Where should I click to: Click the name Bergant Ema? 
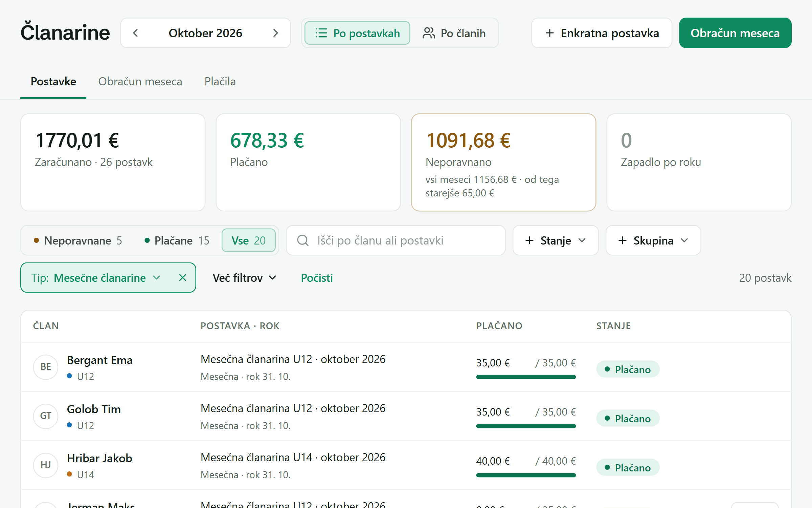point(99,360)
